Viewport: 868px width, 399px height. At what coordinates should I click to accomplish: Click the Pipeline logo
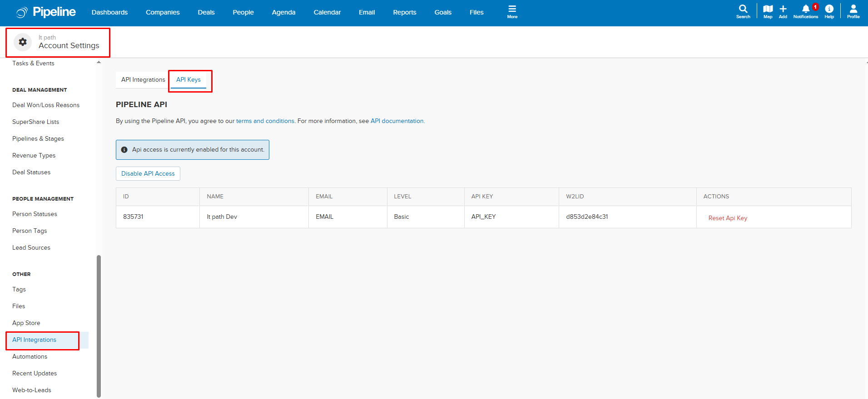46,12
